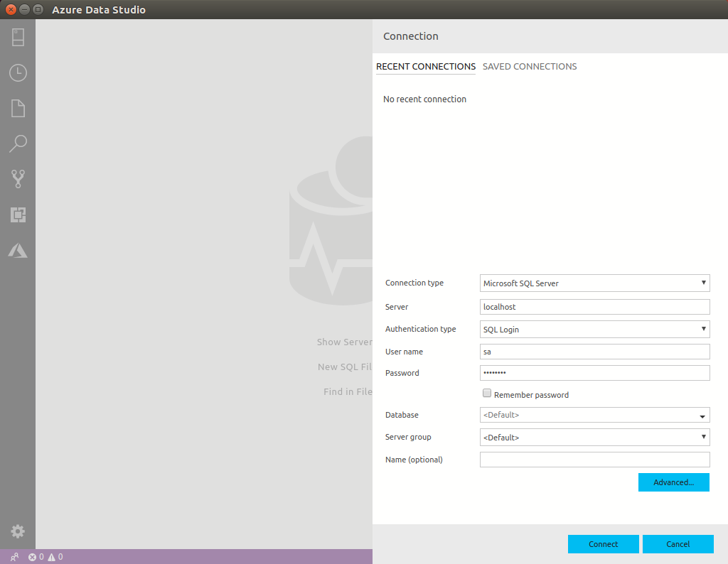Switch to Saved Connections tab

coord(530,66)
